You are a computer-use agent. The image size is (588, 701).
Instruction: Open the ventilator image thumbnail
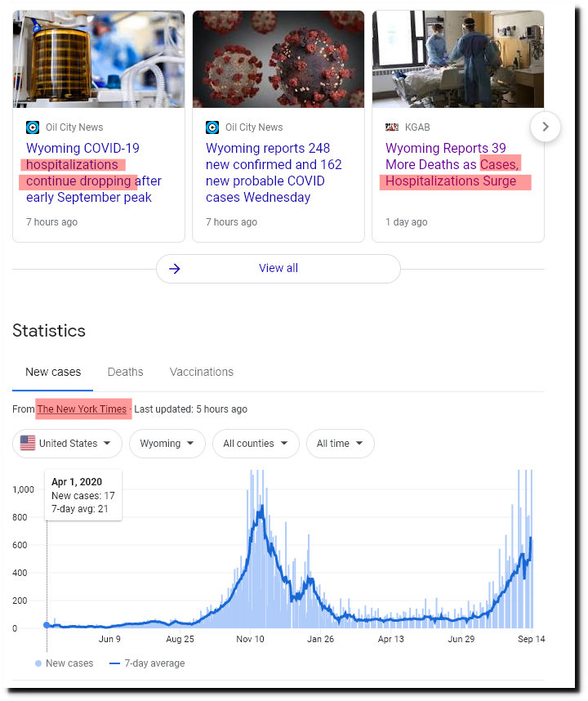[x=99, y=59]
